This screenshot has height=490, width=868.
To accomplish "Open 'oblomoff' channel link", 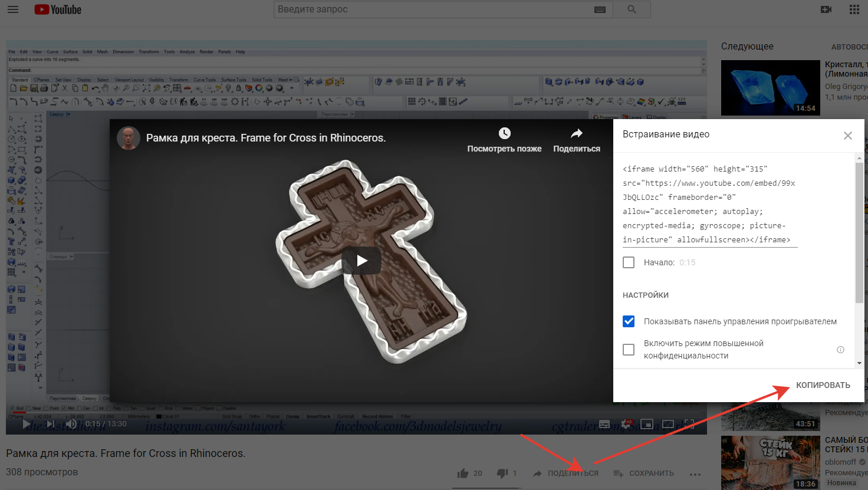I will pos(841,462).
